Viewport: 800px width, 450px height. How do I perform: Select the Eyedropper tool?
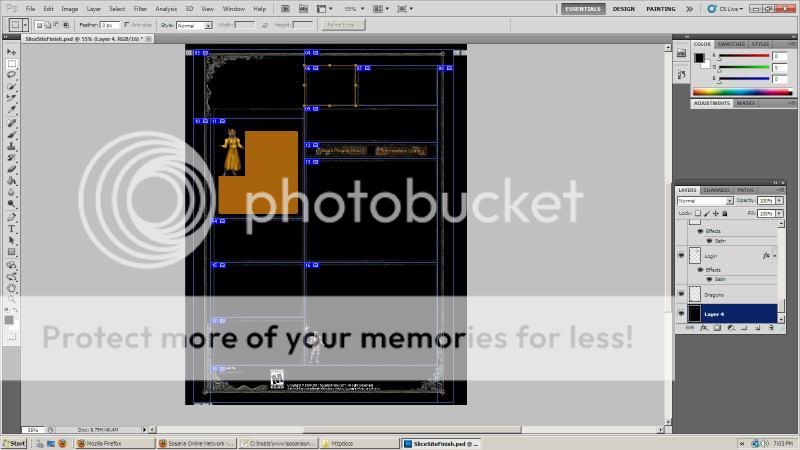(11, 109)
